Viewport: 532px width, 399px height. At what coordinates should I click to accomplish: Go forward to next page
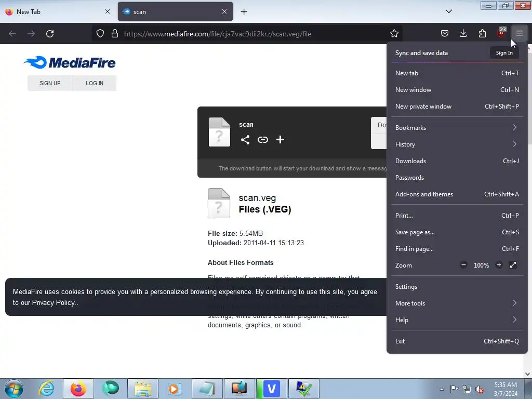pyautogui.click(x=31, y=34)
